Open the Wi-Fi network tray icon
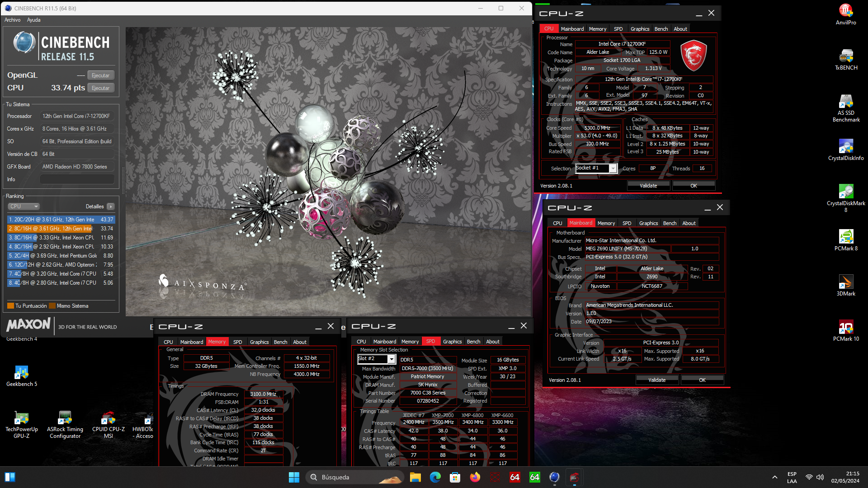The width and height of the screenshot is (868, 488). pyautogui.click(x=809, y=477)
